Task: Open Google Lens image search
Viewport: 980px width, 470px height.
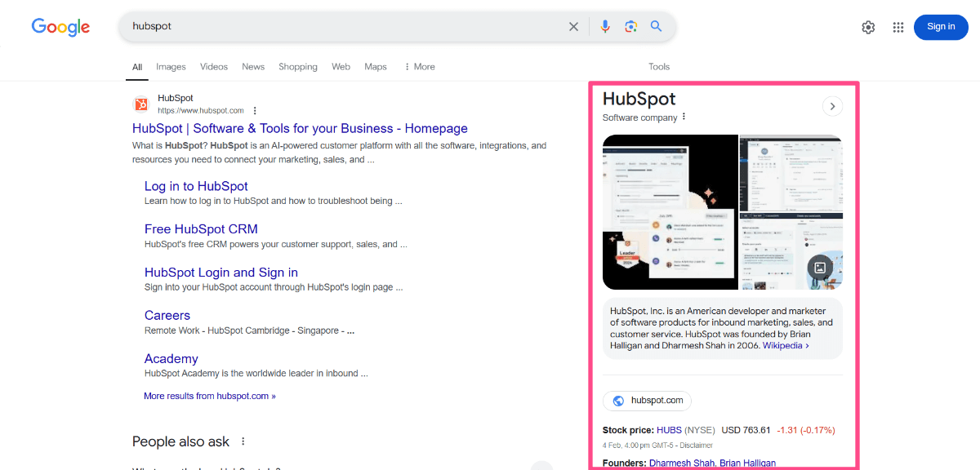Action: click(x=630, y=26)
